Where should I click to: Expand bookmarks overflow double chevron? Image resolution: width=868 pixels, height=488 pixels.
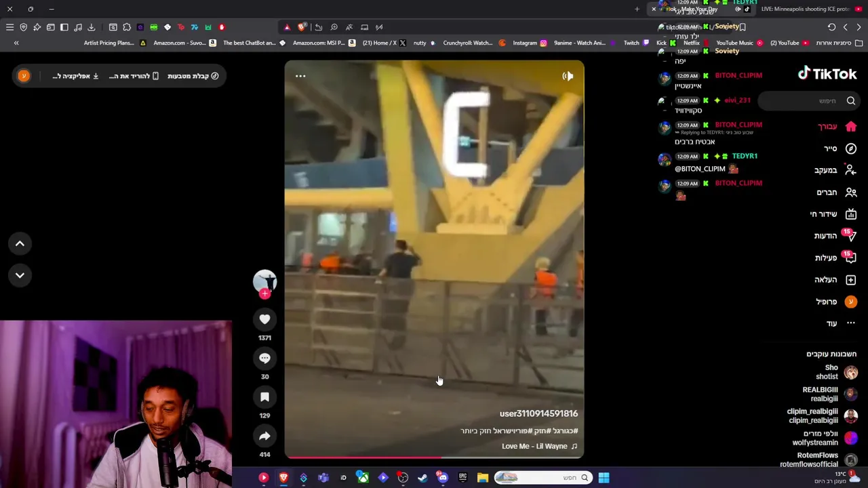[x=16, y=43]
